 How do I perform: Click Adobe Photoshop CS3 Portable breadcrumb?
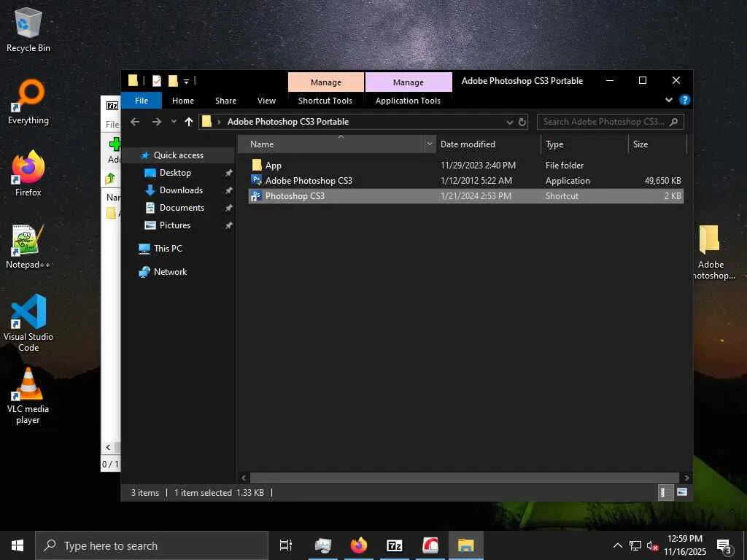coord(288,122)
